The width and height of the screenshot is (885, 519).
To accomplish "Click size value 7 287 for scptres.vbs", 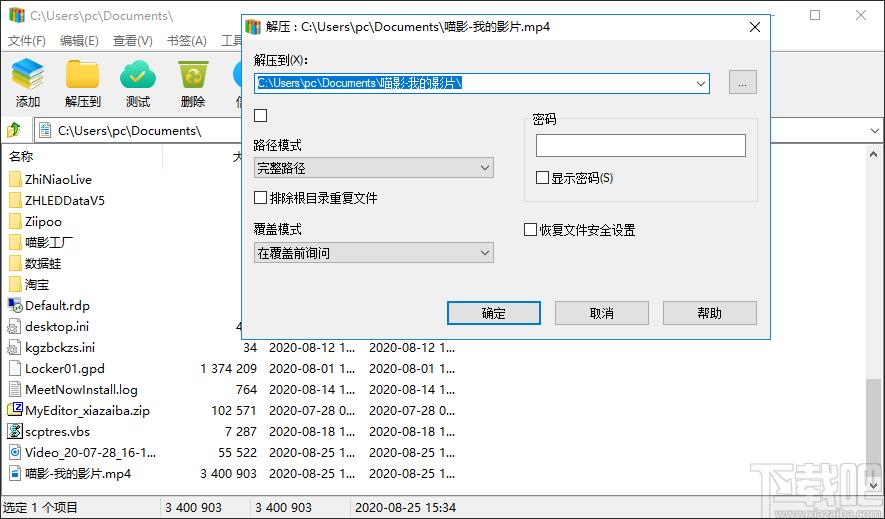I will tap(240, 432).
